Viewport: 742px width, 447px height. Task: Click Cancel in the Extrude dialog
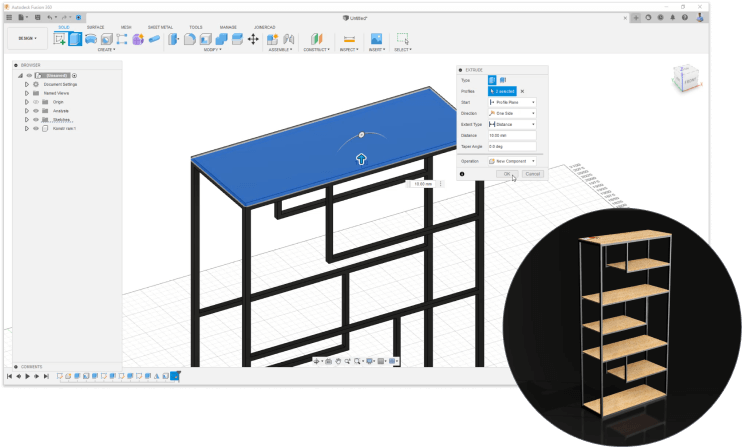pyautogui.click(x=533, y=174)
